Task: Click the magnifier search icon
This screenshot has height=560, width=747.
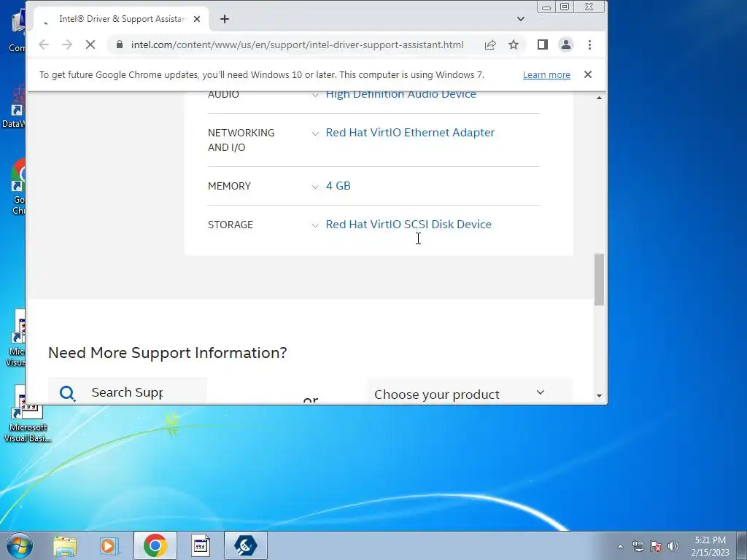Action: [68, 393]
